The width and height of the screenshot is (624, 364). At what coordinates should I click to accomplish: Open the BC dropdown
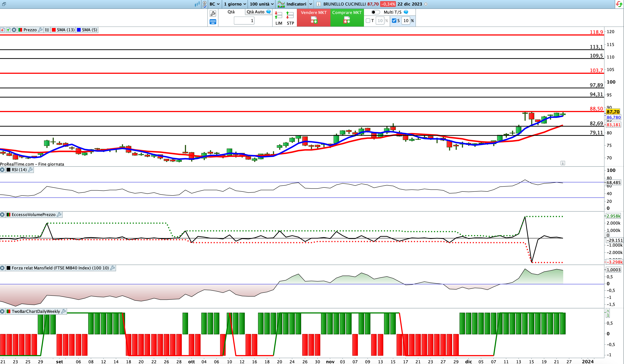click(x=214, y=4)
